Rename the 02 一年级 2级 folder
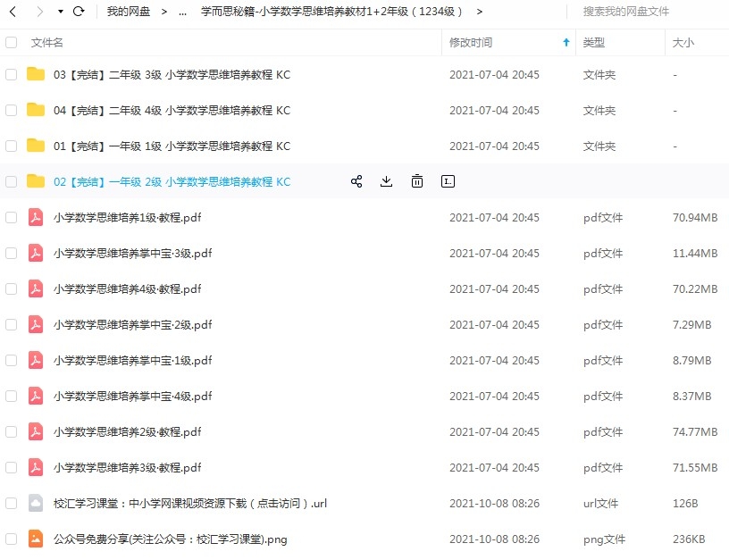Viewport: 729px width, 560px height. pos(448,181)
